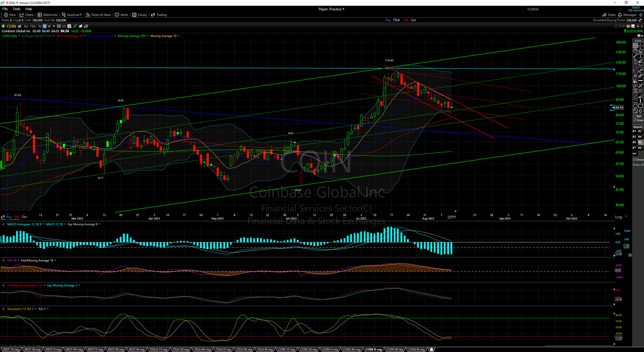Close the MACD Histogram pane with X
This screenshot has height=352, width=644.
3,224
